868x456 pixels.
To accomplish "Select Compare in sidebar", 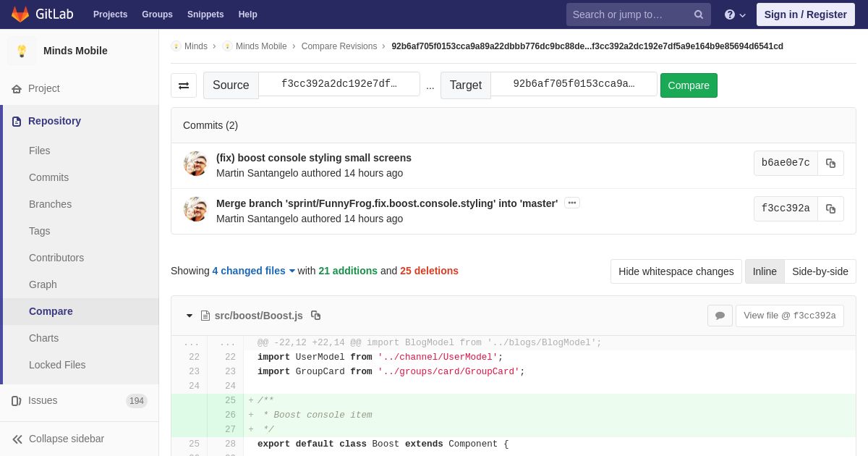I will [51, 311].
